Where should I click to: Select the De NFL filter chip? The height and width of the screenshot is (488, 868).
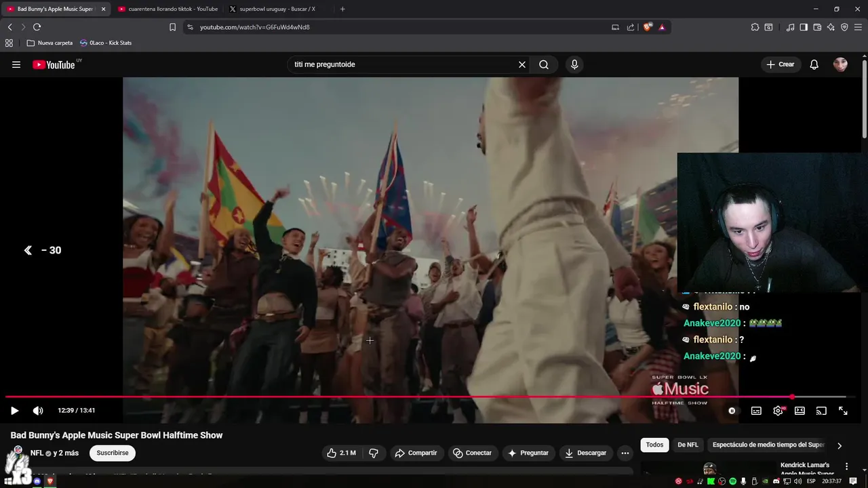[x=688, y=445]
